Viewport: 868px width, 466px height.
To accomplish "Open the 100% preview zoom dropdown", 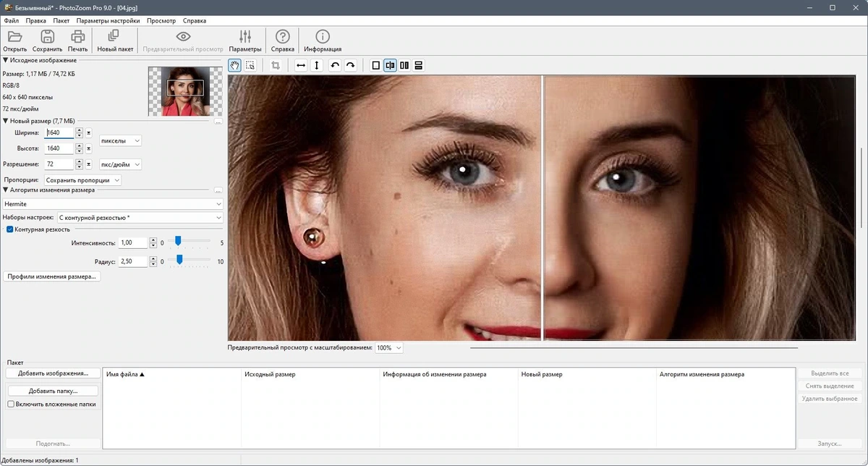I will pos(389,348).
